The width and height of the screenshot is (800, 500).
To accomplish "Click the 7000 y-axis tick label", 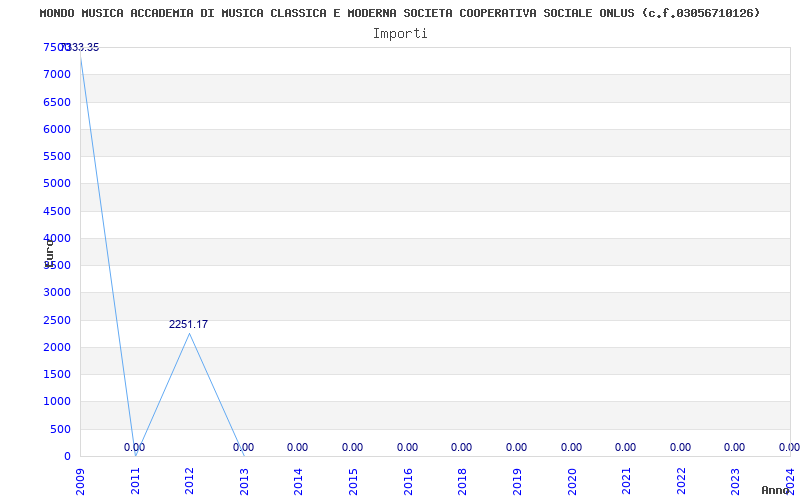I will [x=57, y=75].
